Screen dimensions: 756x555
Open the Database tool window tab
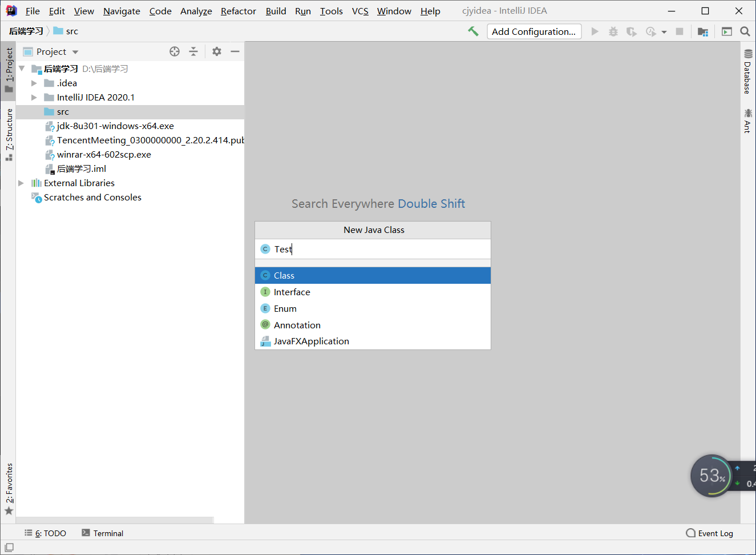748,72
